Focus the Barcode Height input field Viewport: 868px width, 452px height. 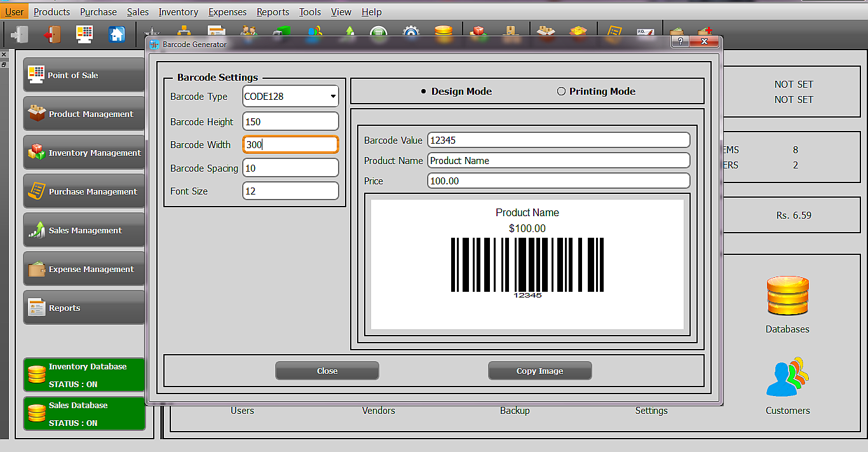click(x=290, y=121)
